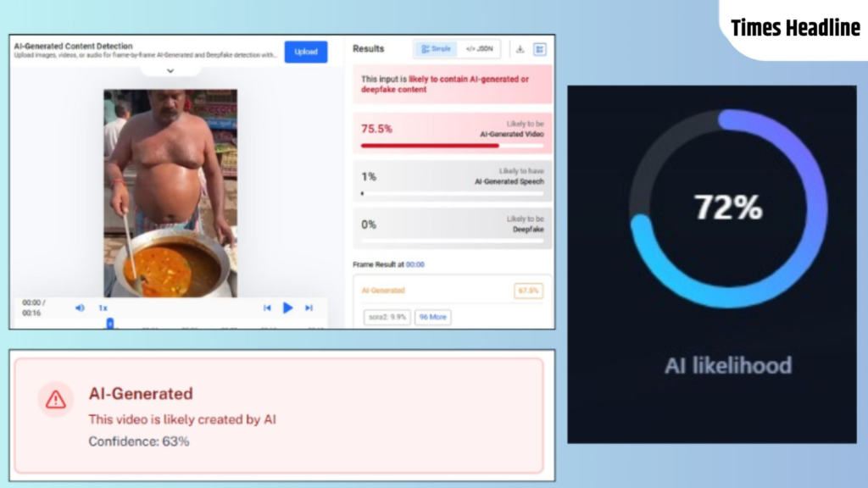Download the detection results
The height and width of the screenshot is (488, 868).
point(520,49)
